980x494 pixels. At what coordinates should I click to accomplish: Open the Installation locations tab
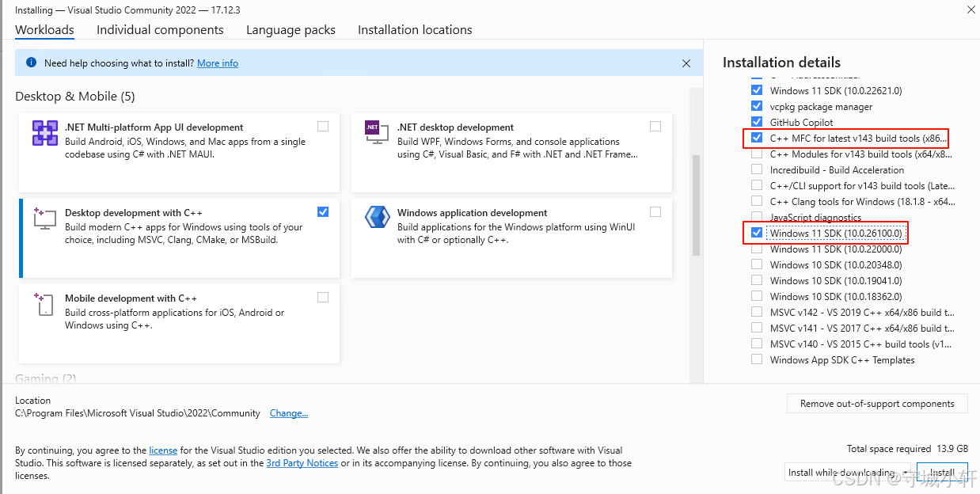tap(415, 29)
